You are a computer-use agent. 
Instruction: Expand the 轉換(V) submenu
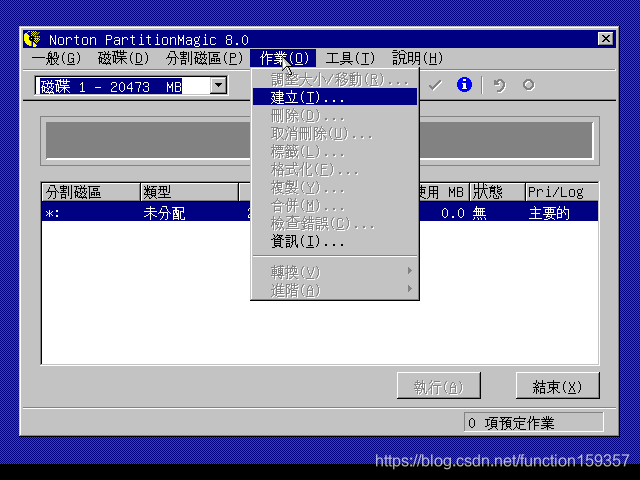pyautogui.click(x=335, y=271)
